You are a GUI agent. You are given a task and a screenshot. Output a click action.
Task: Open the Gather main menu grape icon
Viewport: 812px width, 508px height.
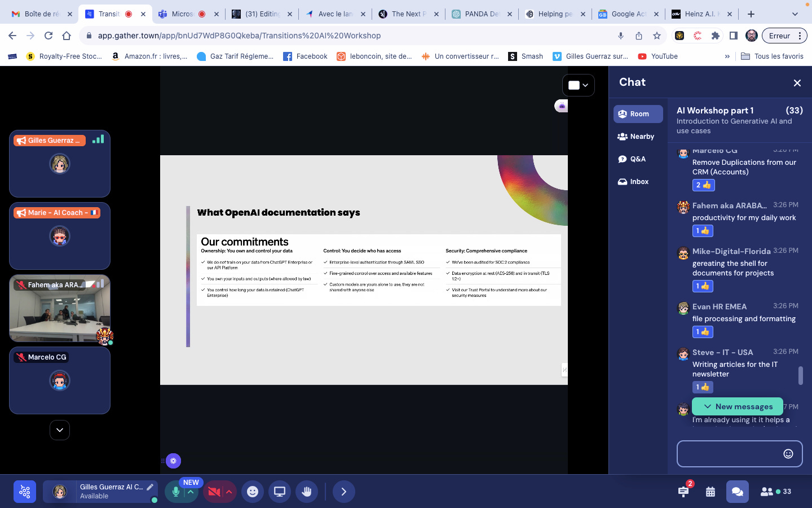click(x=25, y=492)
